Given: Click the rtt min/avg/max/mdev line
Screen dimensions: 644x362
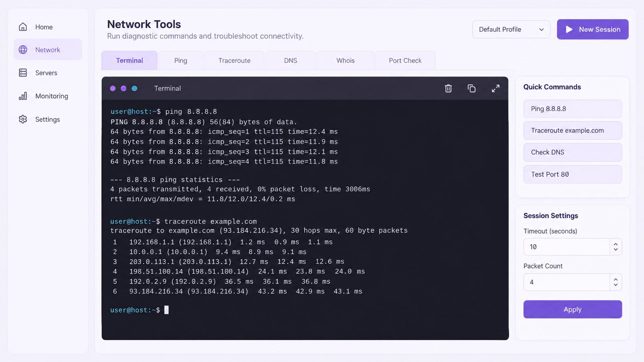Looking at the screenshot, I should [203, 199].
